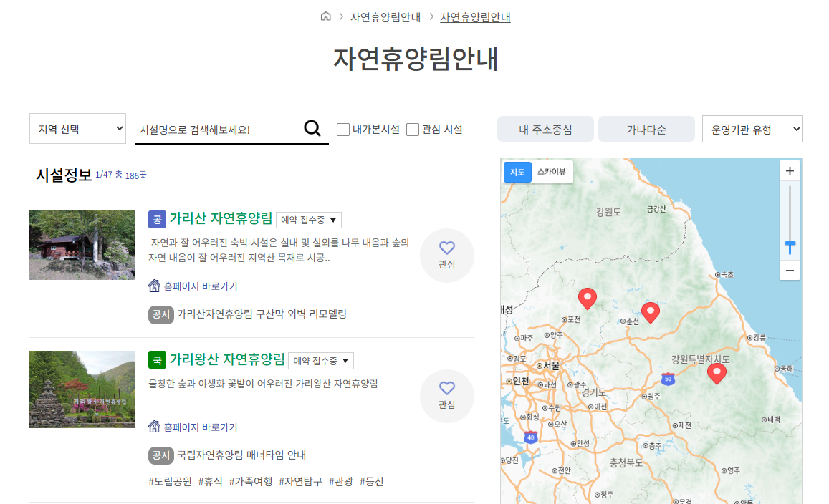Screen dimensions: 829x504
Task: Open underlined 자연휴양림안내 breadcrumb link
Action: pyautogui.click(x=475, y=17)
